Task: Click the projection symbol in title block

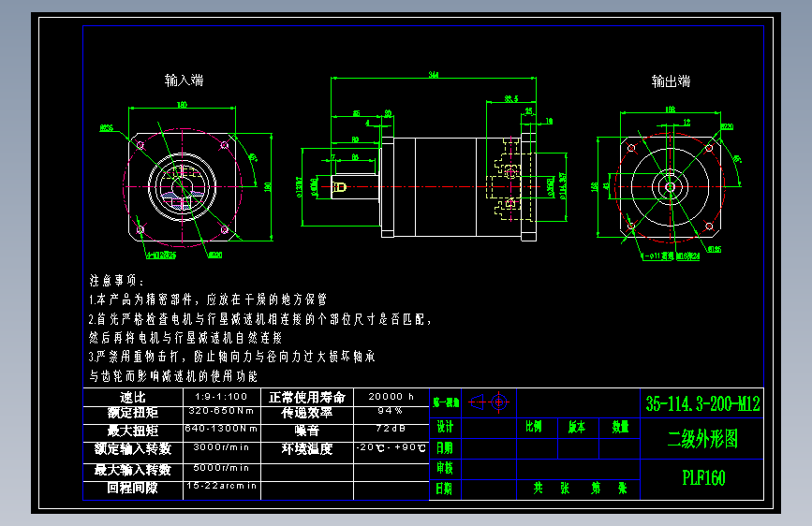Action: click(x=489, y=402)
